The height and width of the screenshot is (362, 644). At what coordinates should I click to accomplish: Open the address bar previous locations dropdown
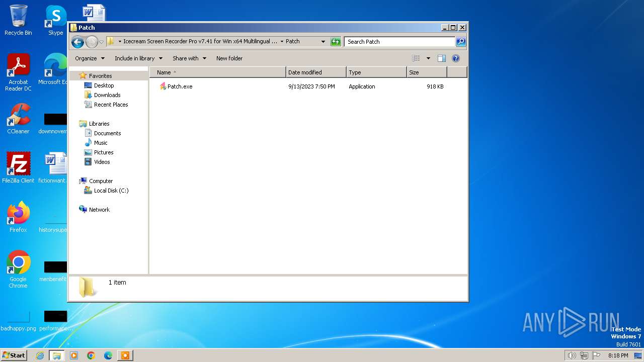click(323, 42)
